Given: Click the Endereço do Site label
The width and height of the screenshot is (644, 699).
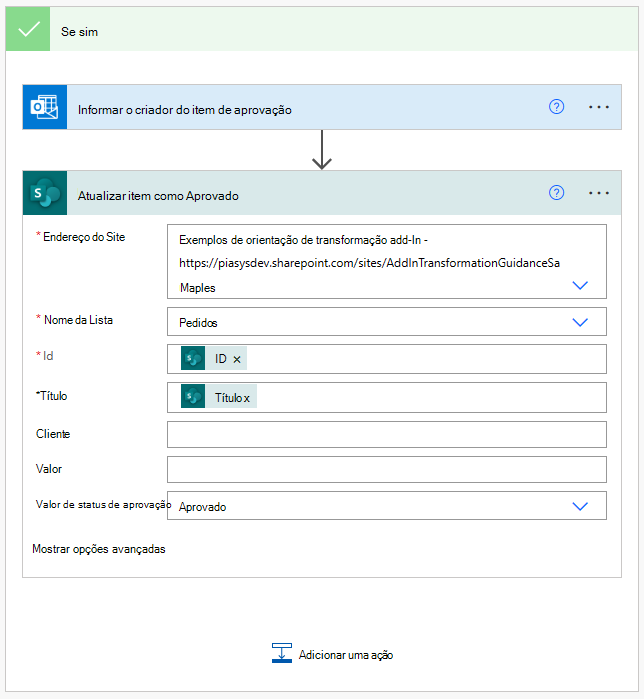Looking at the screenshot, I should [x=84, y=237].
